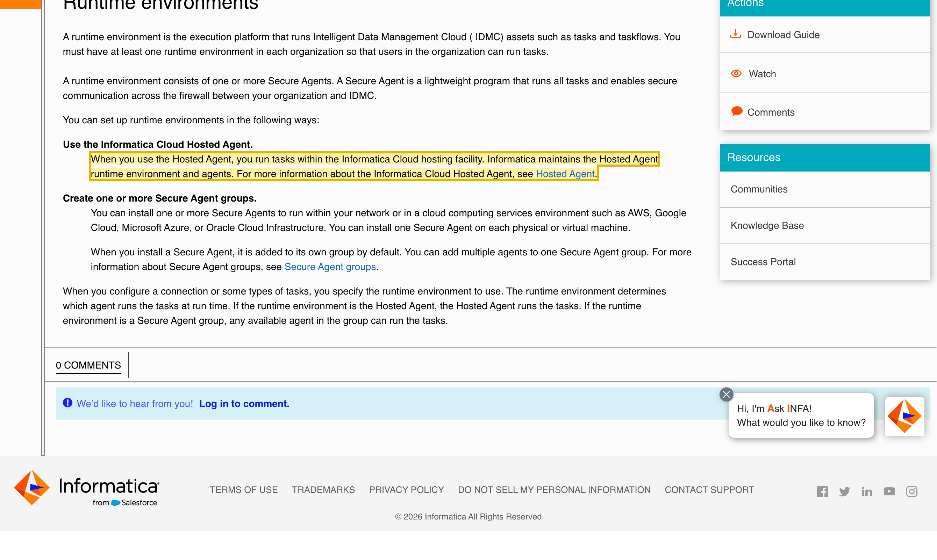Viewport: 937px width, 560px height.
Task: Click Log in to comment link
Action: point(244,403)
